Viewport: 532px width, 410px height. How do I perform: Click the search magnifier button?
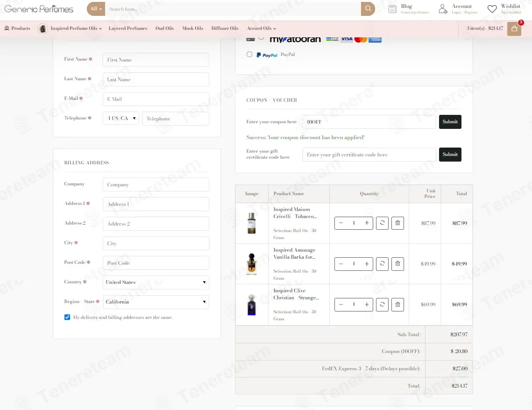coord(368,9)
